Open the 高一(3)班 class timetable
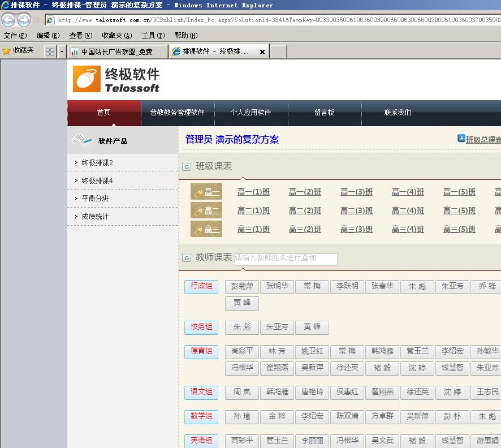 coord(357,192)
